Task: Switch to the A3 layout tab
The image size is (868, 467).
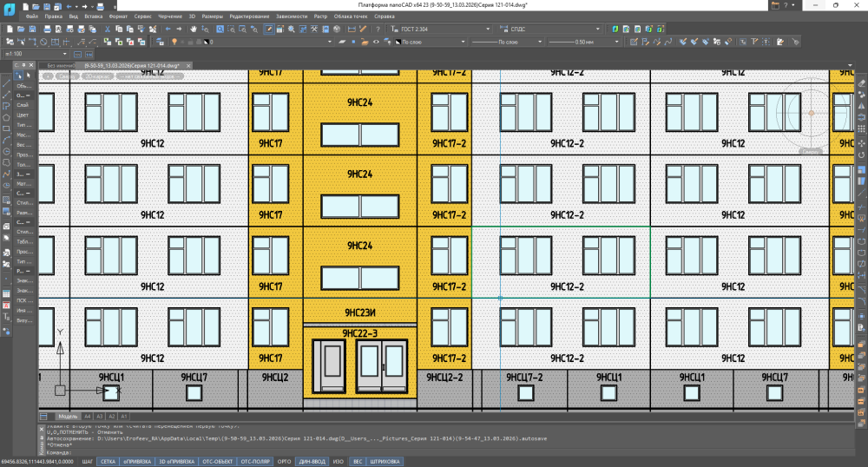Action: coord(100,416)
